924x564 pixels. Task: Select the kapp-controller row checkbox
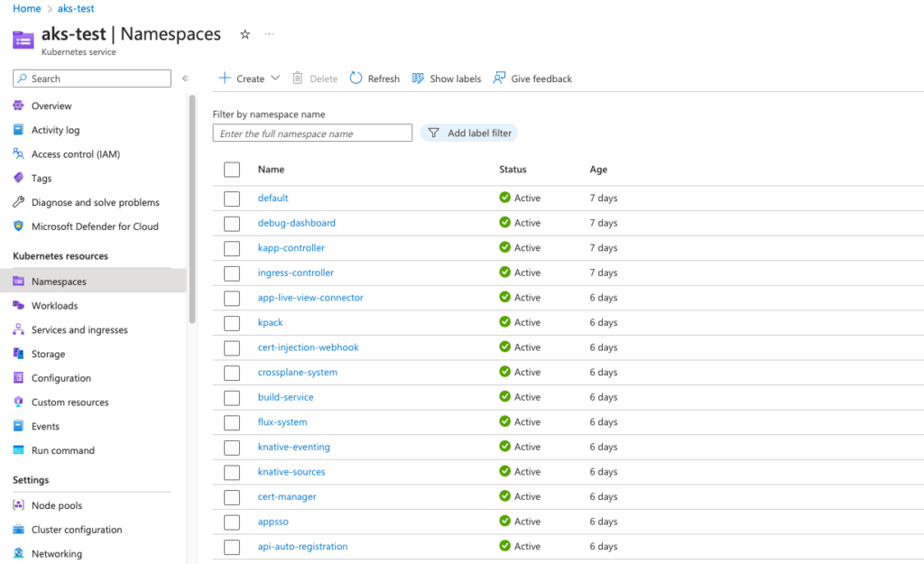click(232, 247)
